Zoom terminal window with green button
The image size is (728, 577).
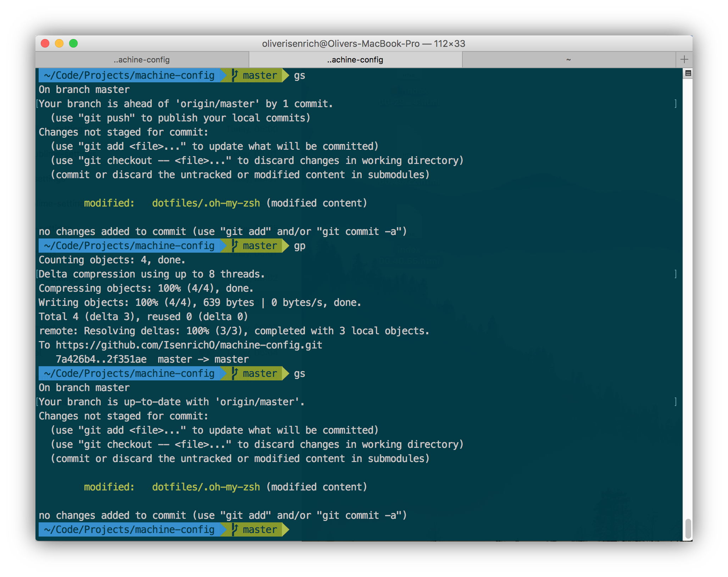point(73,43)
